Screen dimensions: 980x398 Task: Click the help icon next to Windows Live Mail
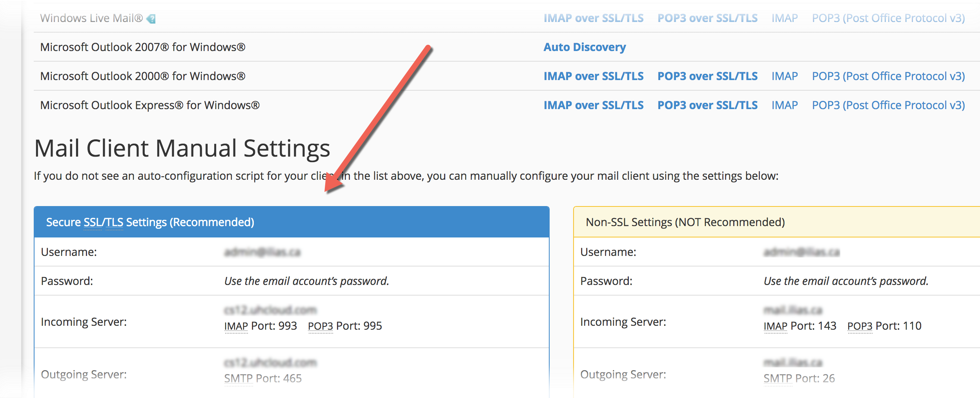tap(151, 18)
